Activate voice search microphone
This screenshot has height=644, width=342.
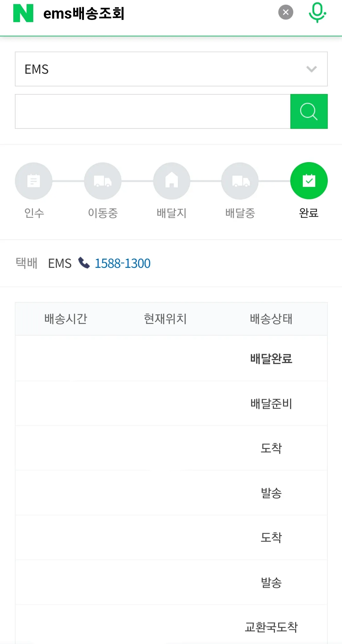(x=318, y=13)
